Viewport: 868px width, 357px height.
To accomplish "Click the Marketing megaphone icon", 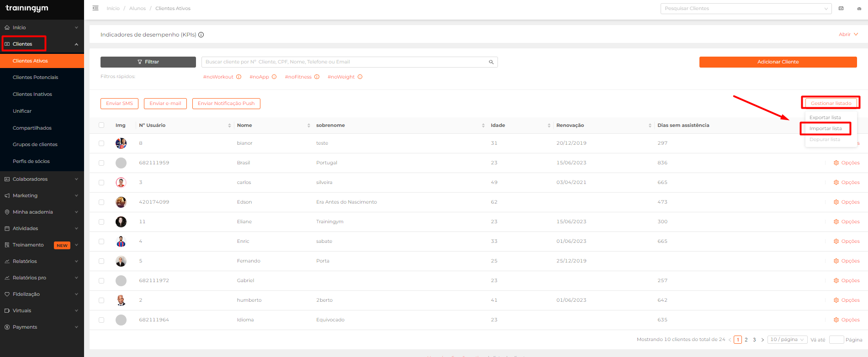I will click(x=7, y=195).
